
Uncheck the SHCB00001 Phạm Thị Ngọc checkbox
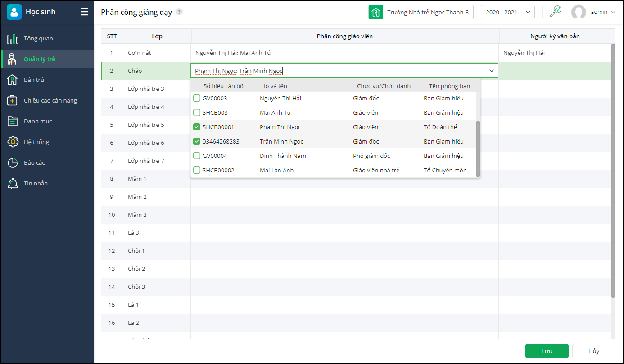point(197,127)
